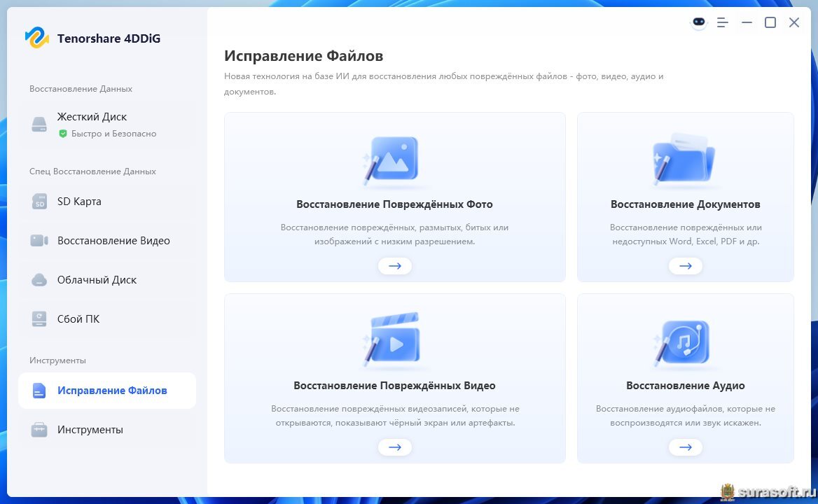Click the document folder repair illustration
818x504 pixels.
point(684,158)
